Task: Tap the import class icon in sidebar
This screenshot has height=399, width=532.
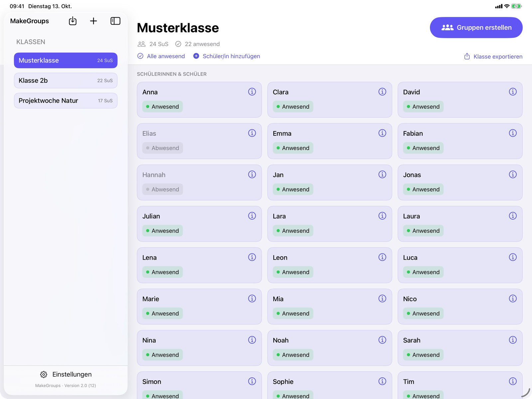Action: 72,21
